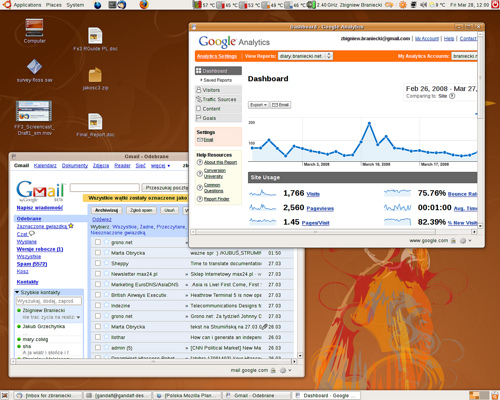Select the Fx3 RGuide PL.doc desktop file
500x400 pixels.
[95, 39]
